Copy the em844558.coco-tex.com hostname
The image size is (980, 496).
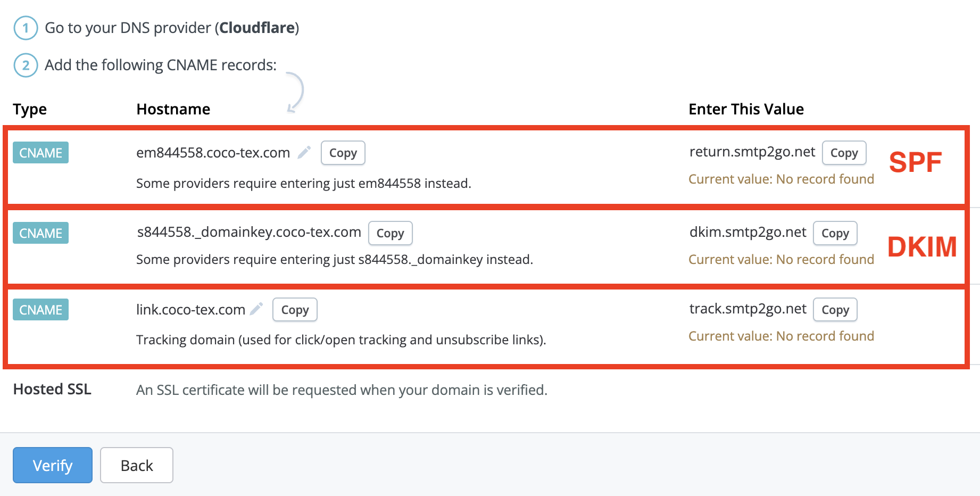pyautogui.click(x=343, y=153)
